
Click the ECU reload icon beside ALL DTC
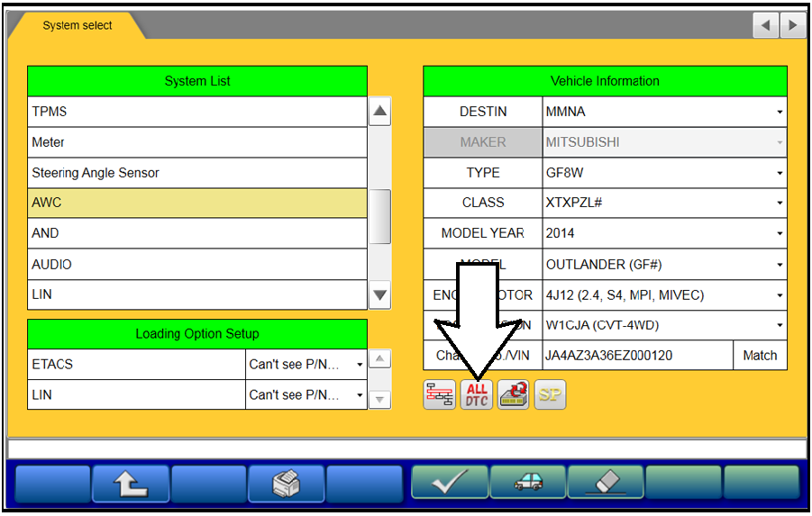click(x=514, y=394)
